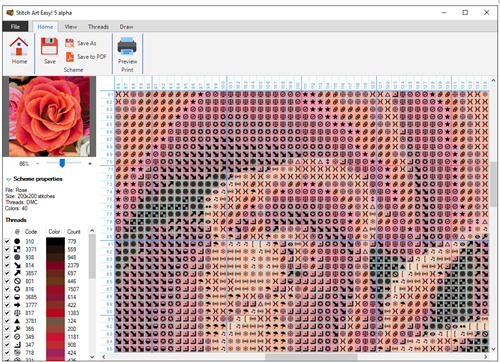Image resolution: width=500 pixels, height=362 pixels.
Task: Uncheck the thread 3685 checkbox
Action: click(7, 297)
